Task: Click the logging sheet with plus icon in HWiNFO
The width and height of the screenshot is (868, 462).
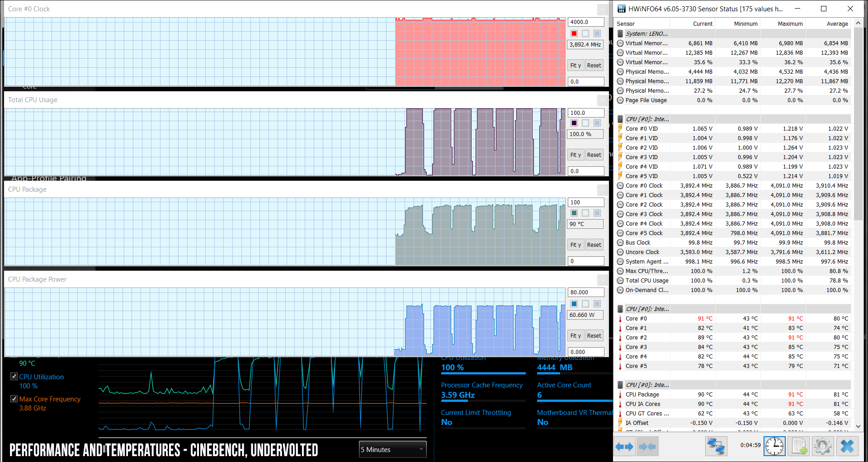Action: [x=798, y=447]
